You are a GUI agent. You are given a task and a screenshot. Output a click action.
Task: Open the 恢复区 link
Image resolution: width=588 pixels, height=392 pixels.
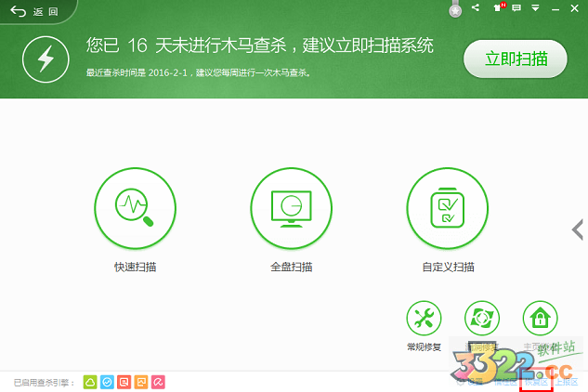(x=536, y=382)
